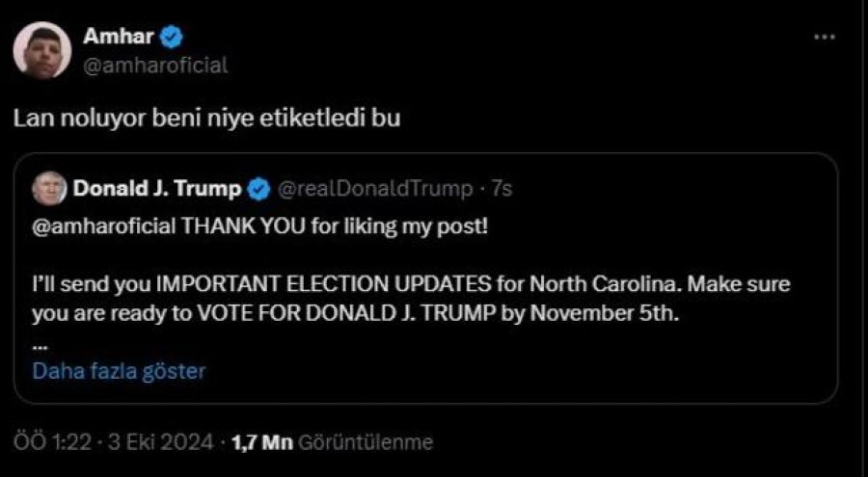Open Amhar's profile picture
868x477 pixels.
click(42, 51)
